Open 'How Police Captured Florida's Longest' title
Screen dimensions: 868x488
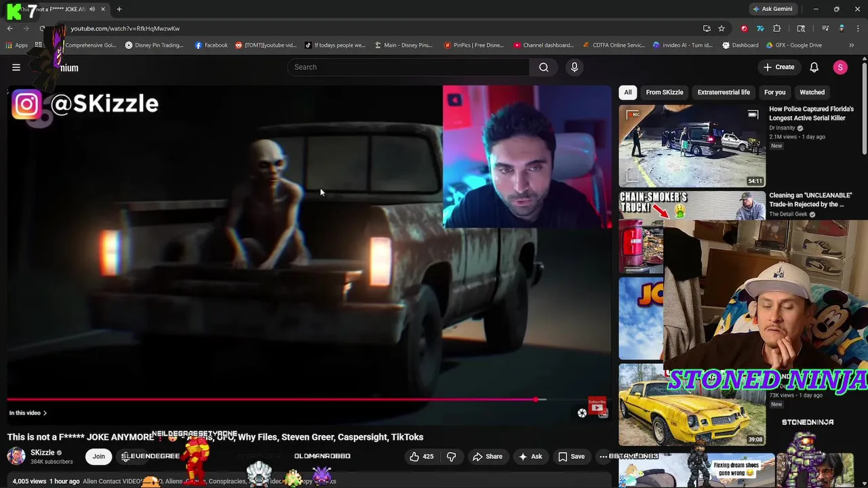click(811, 113)
